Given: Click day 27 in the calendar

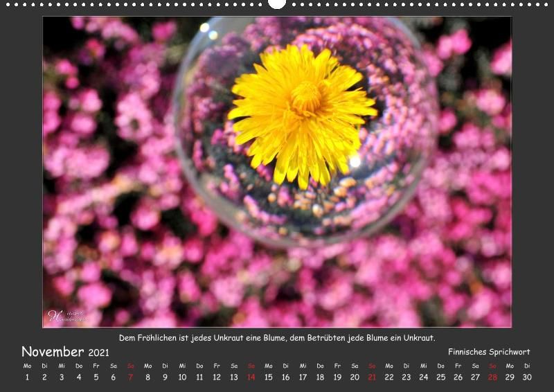Looking at the screenshot, I should (475, 377).
